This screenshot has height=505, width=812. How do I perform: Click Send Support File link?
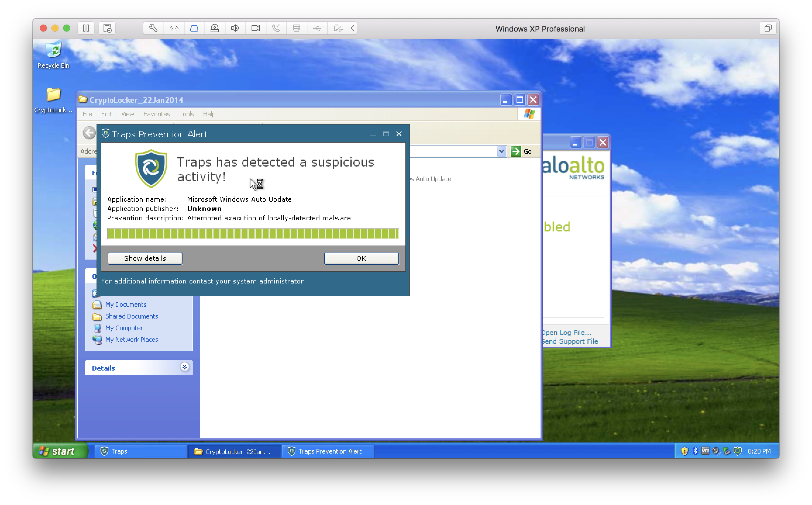point(570,342)
